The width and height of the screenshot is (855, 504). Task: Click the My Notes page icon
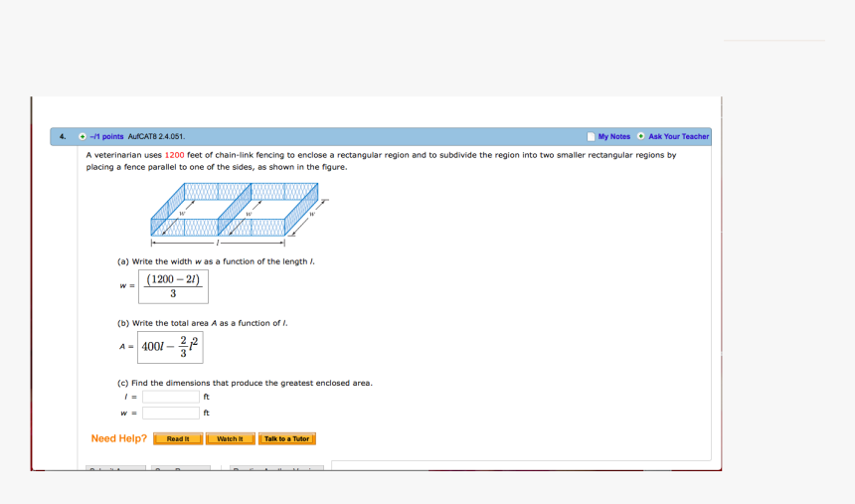pyautogui.click(x=592, y=136)
